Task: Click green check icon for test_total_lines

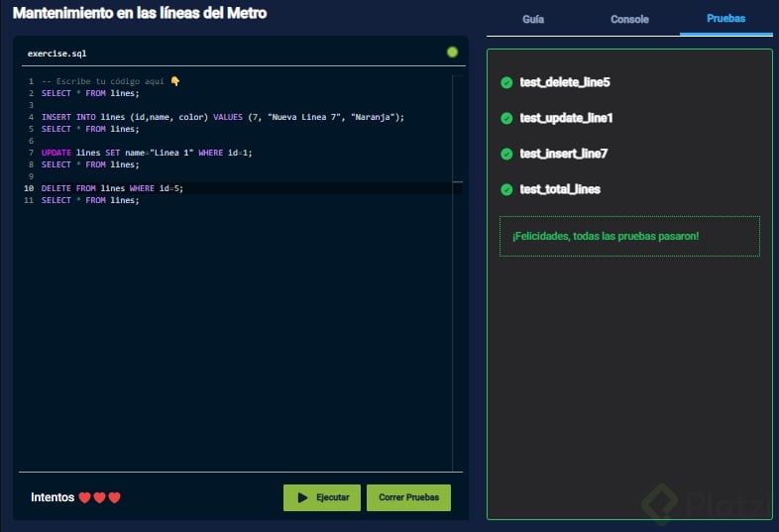Action: (x=506, y=190)
